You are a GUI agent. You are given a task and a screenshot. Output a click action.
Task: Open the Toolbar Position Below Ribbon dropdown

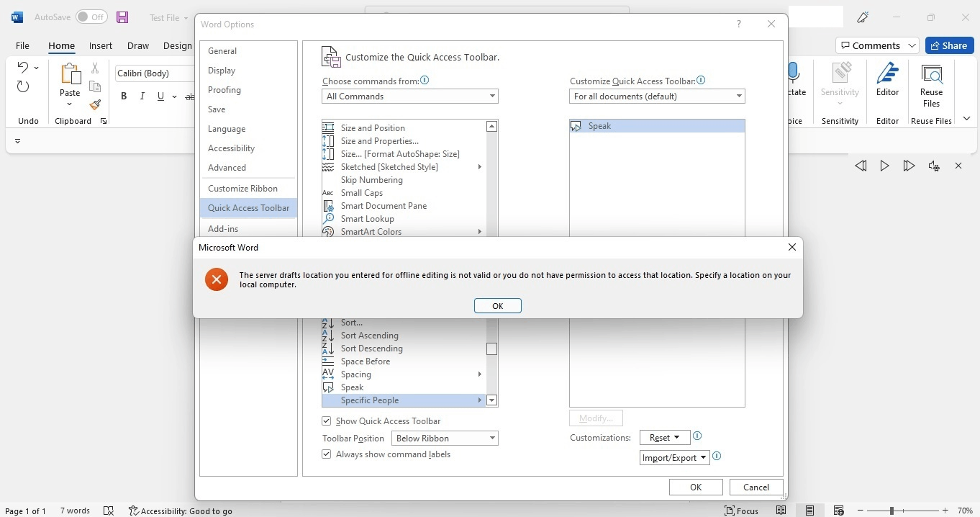coord(445,439)
